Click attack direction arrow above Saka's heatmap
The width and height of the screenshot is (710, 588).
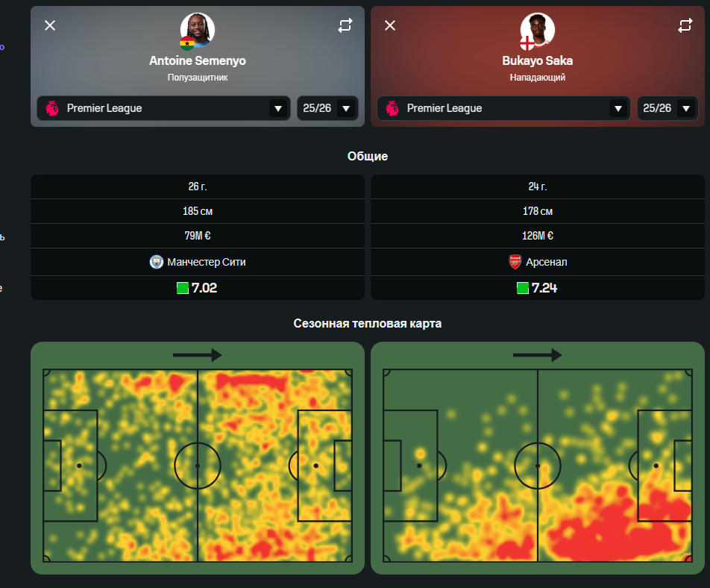point(538,355)
